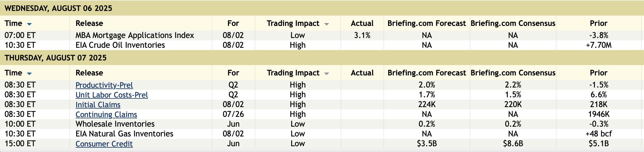
Task: Click Wednesday's Briefing.com Forecast header
Action: tap(427, 23)
